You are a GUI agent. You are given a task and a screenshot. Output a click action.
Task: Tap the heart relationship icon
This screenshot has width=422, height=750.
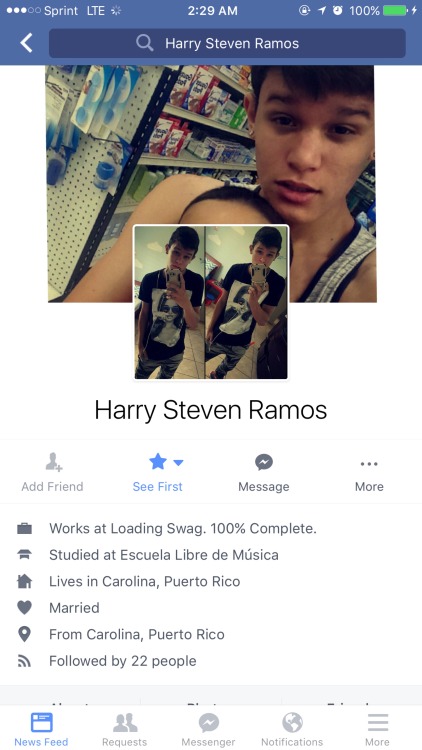(24, 607)
